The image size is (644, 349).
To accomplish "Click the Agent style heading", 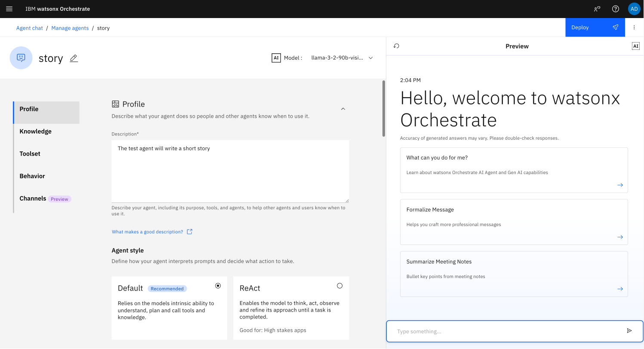I will 128,250.
